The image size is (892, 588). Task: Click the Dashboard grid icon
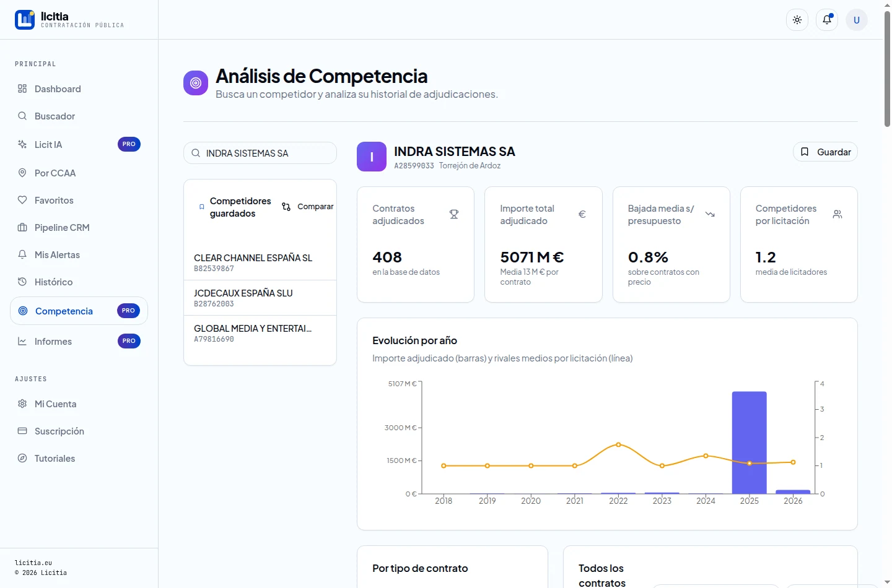tap(22, 89)
